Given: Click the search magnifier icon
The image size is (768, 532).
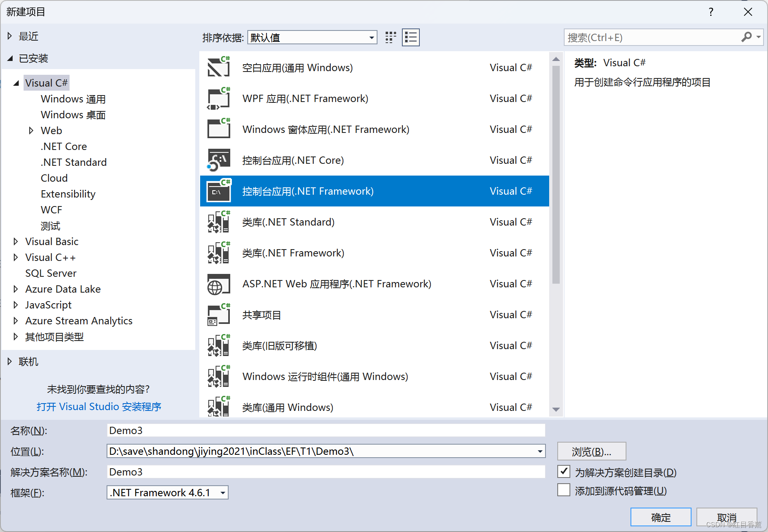Looking at the screenshot, I should (747, 37).
